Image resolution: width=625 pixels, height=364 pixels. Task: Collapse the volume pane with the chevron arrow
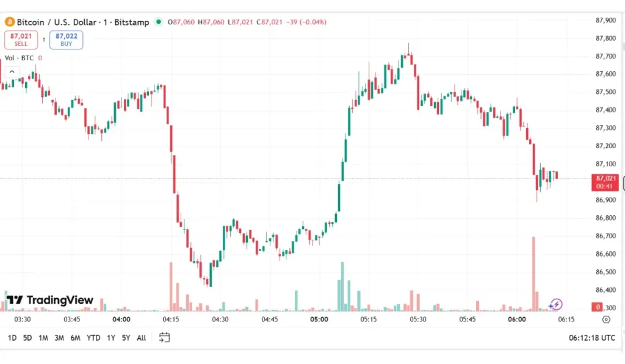pyautogui.click(x=12, y=71)
